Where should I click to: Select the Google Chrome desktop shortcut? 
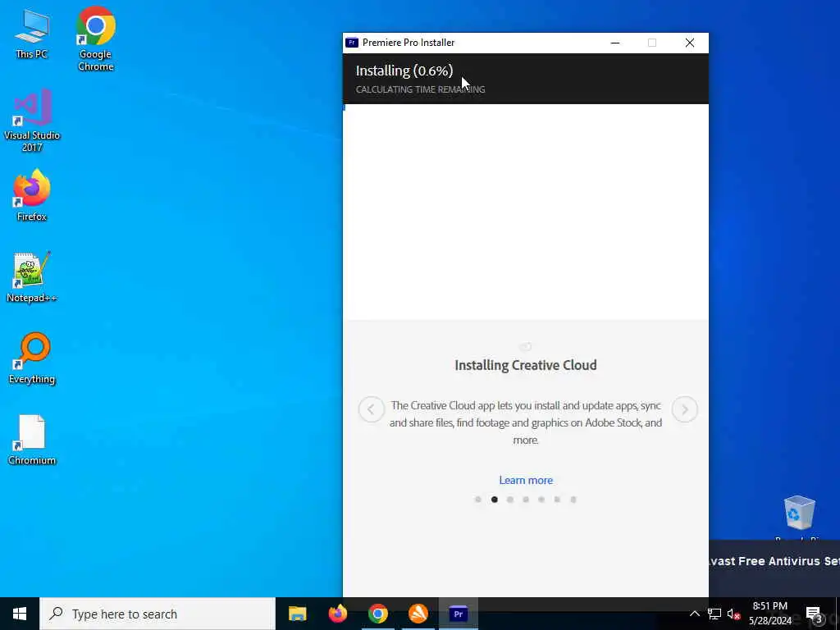[95, 39]
